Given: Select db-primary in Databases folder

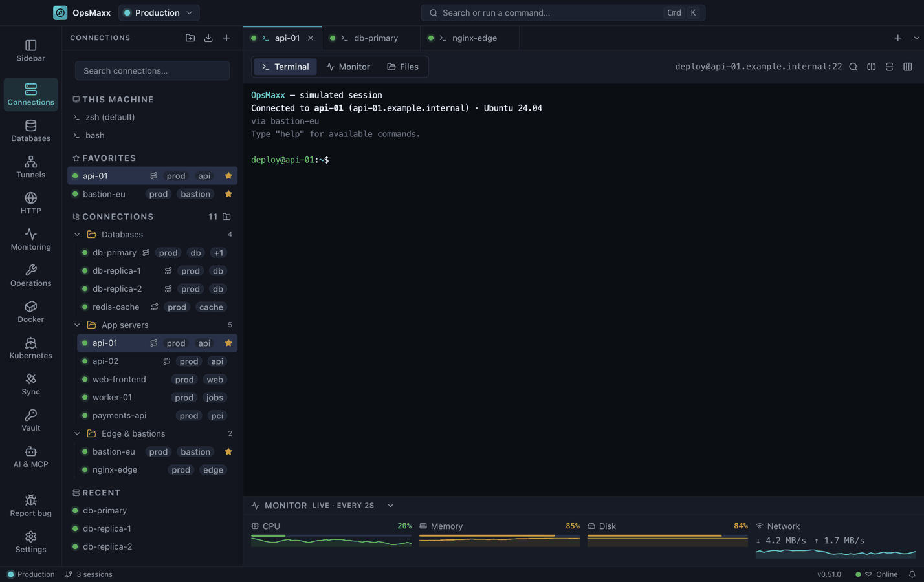Looking at the screenshot, I should [x=157, y=253].
